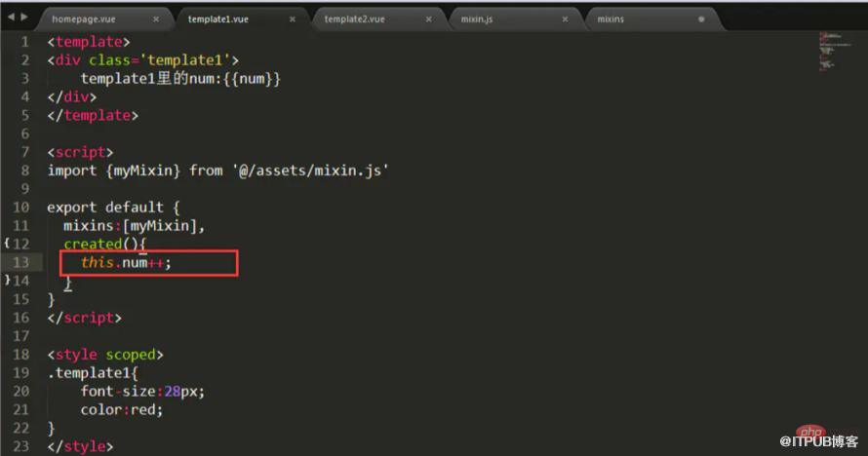The width and height of the screenshot is (868, 456).
Task: Close the template1.vue tab
Action: (293, 19)
